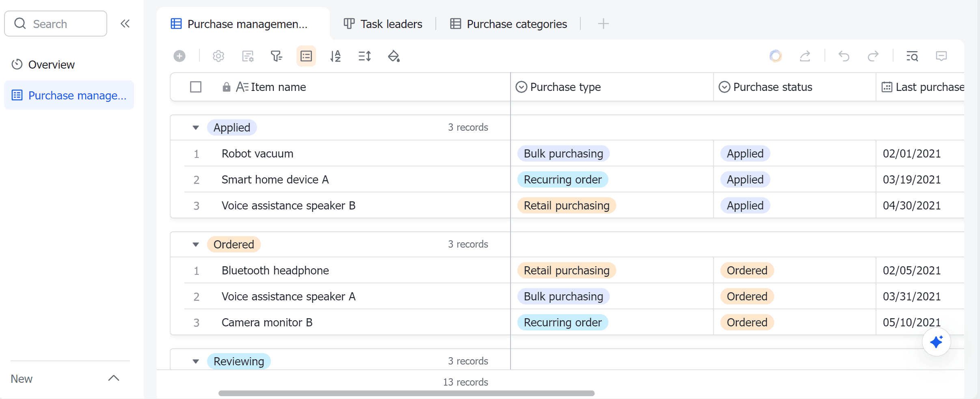Collapse the Applied group

pos(196,127)
